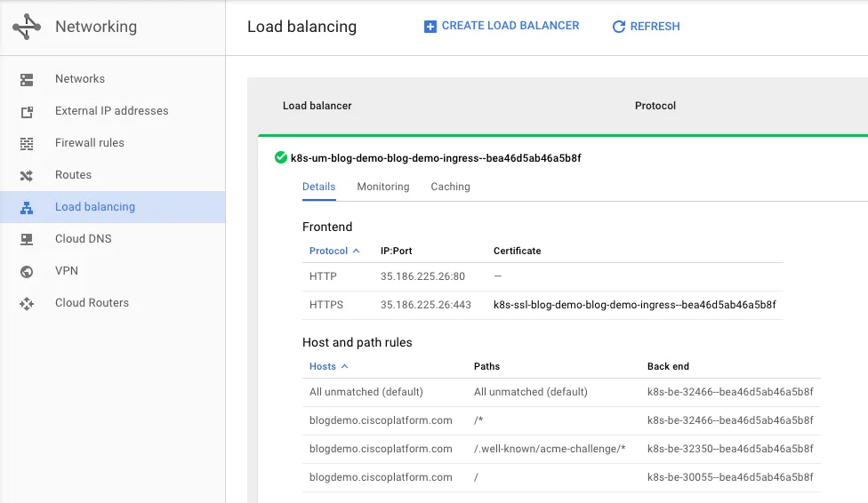Open back end for /* path
This screenshot has height=503, width=868.
coord(730,420)
